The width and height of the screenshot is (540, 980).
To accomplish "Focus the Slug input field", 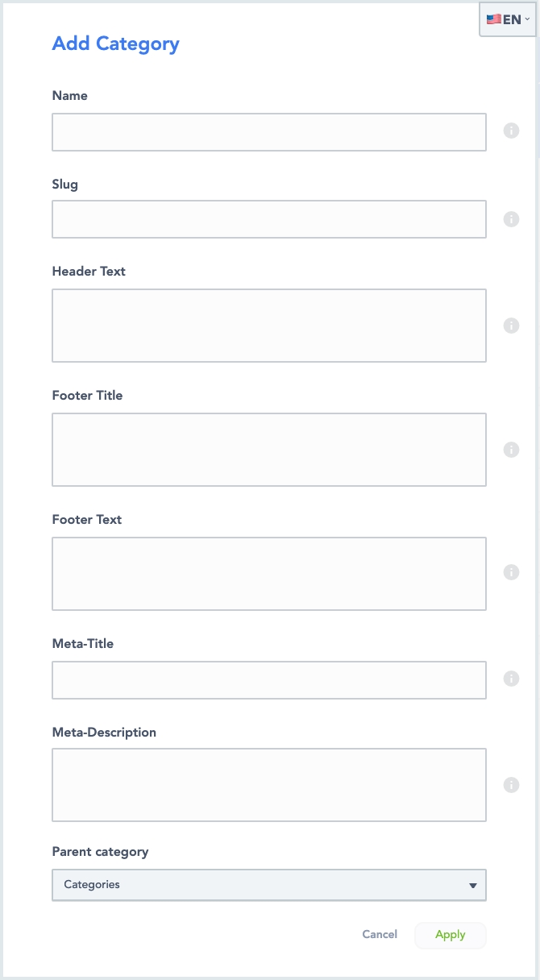I will [x=269, y=219].
